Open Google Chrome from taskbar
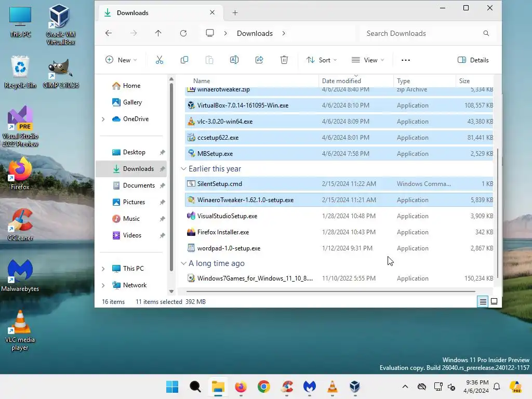The image size is (532, 399). [x=263, y=387]
